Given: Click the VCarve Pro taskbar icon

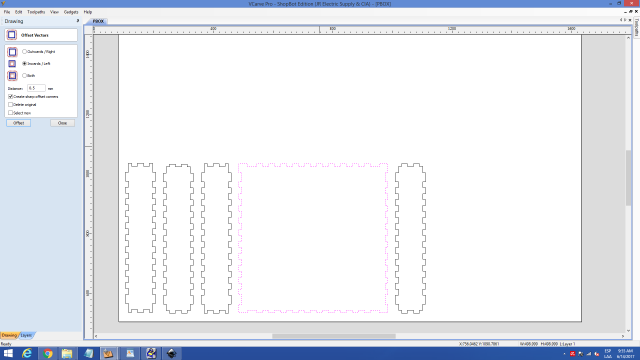Looking at the screenshot, I should pos(108,353).
